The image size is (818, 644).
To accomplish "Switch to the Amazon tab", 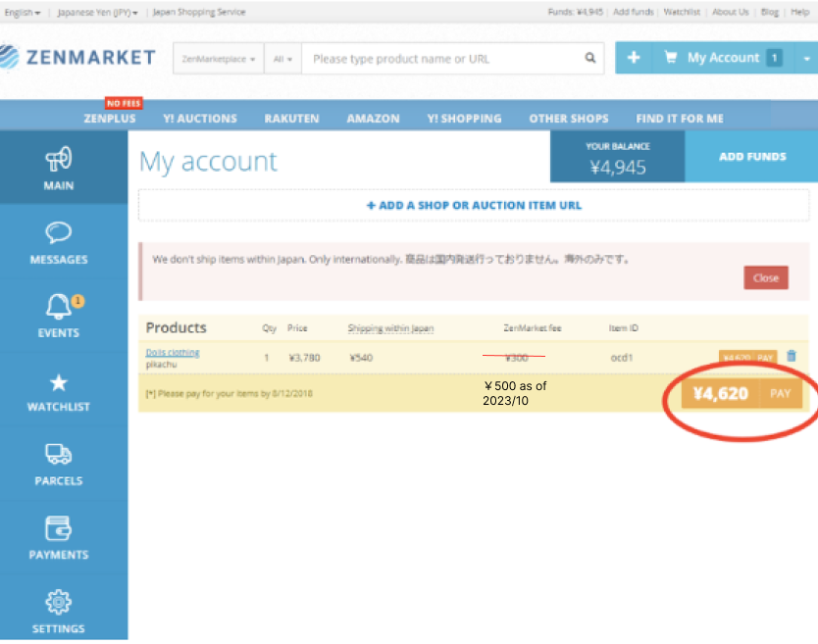I will click(x=373, y=119).
